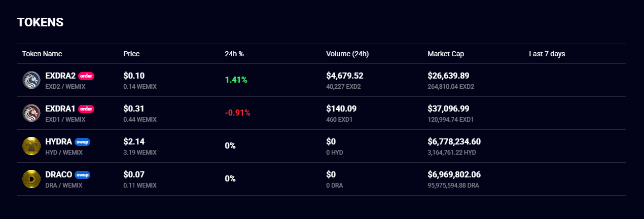Click the EXDRA2 token dragon icon
The image size is (644, 219).
pyautogui.click(x=31, y=80)
